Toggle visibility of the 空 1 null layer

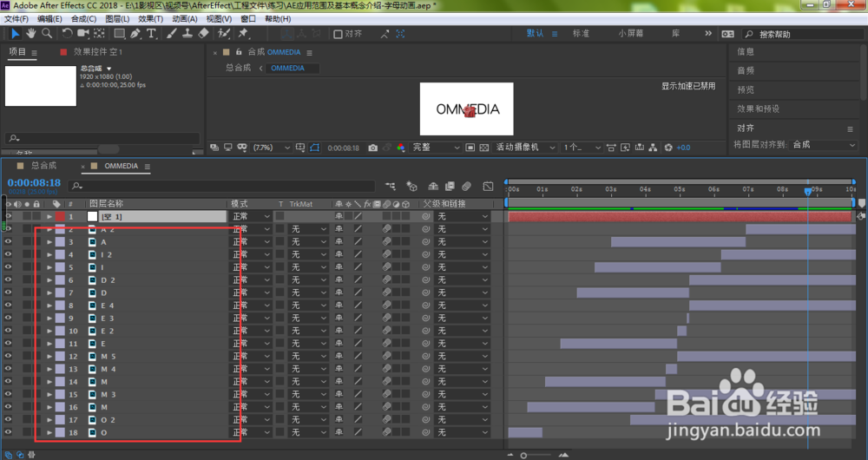click(8, 216)
